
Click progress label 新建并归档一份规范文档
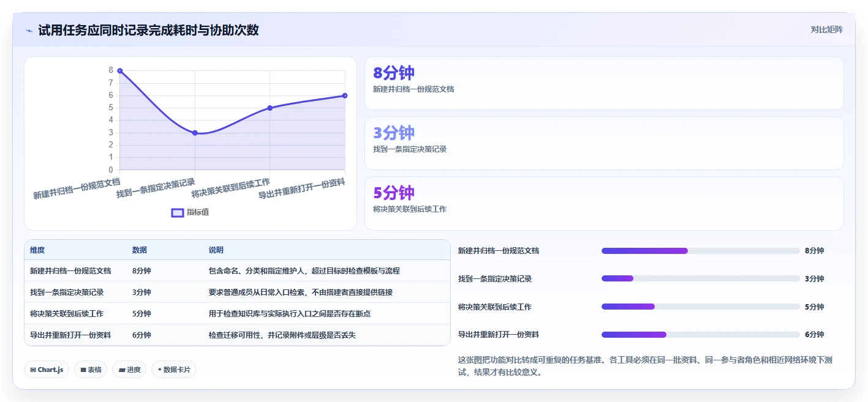pos(499,251)
